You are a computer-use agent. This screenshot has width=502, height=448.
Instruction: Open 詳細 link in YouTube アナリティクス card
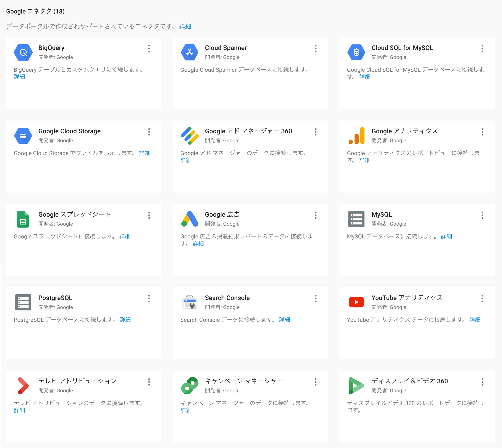(x=475, y=320)
